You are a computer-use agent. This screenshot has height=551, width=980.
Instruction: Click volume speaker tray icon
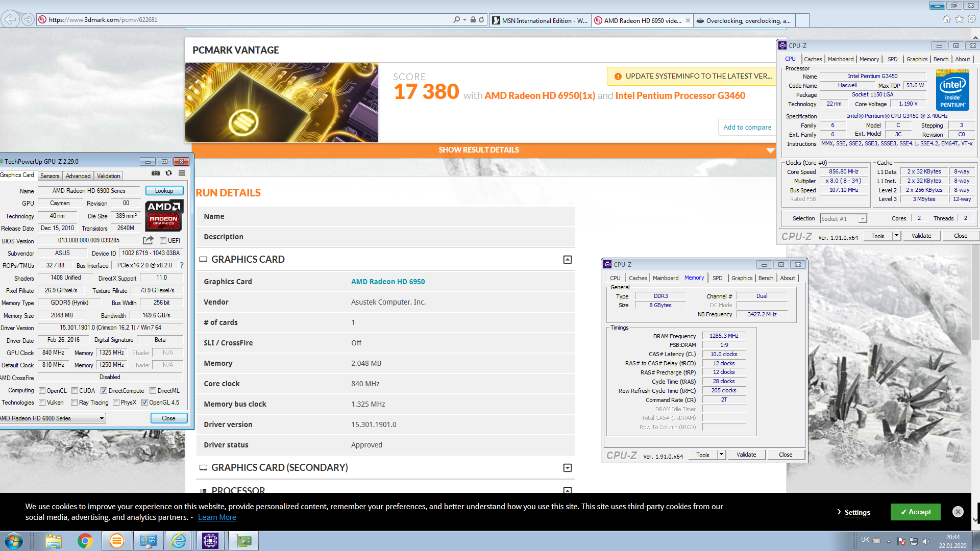point(926,541)
